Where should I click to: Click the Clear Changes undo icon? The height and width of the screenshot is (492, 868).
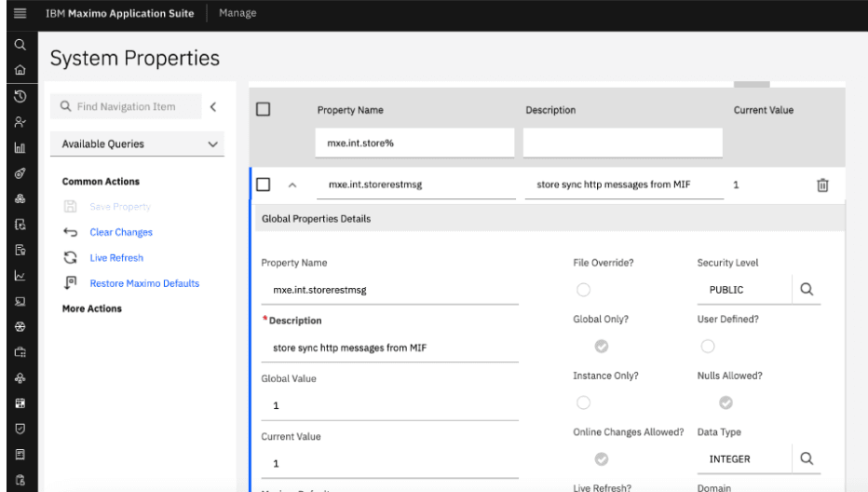(x=70, y=232)
